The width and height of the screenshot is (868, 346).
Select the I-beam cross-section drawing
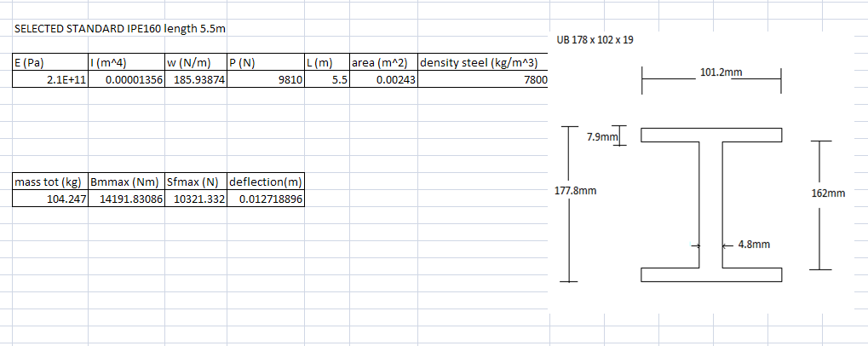(711, 205)
